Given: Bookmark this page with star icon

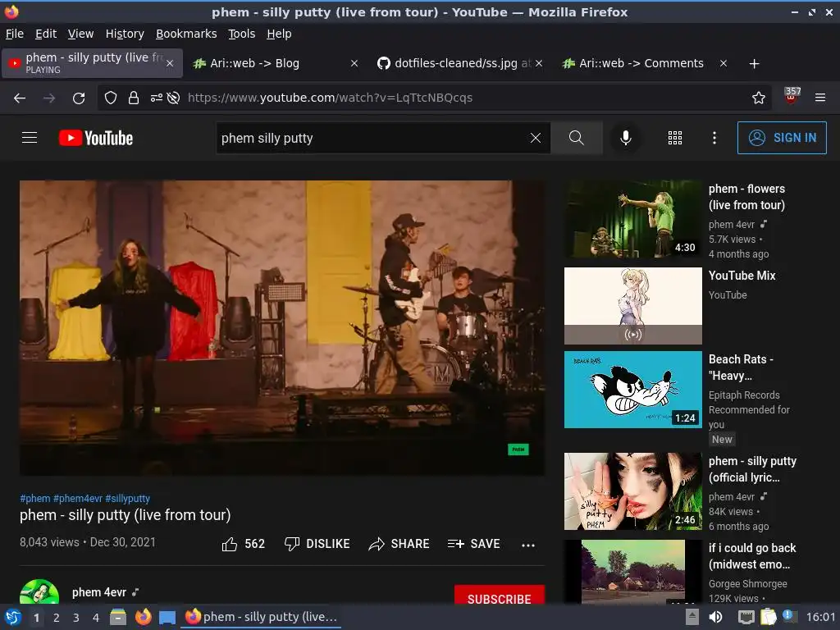Looking at the screenshot, I should click(x=758, y=98).
